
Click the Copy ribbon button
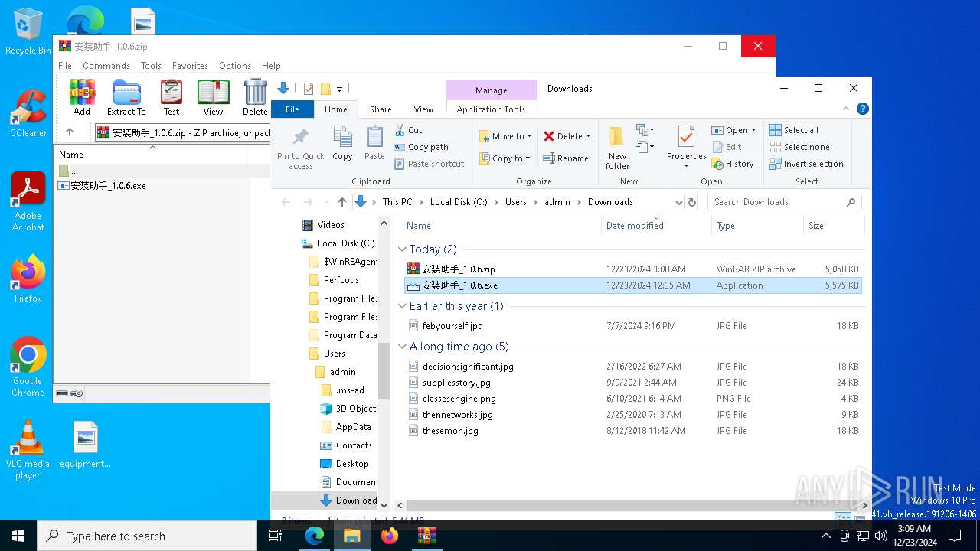(x=342, y=143)
